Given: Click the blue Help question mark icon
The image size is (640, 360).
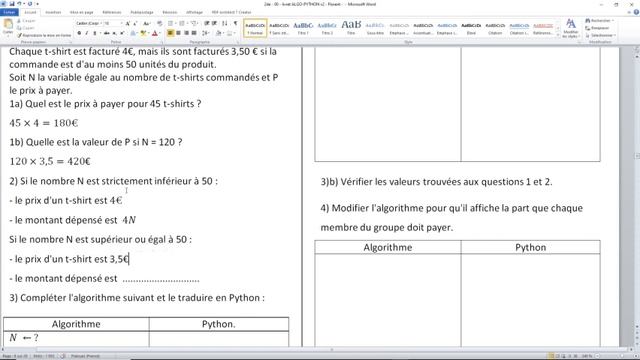Looking at the screenshot, I should click(636, 12).
